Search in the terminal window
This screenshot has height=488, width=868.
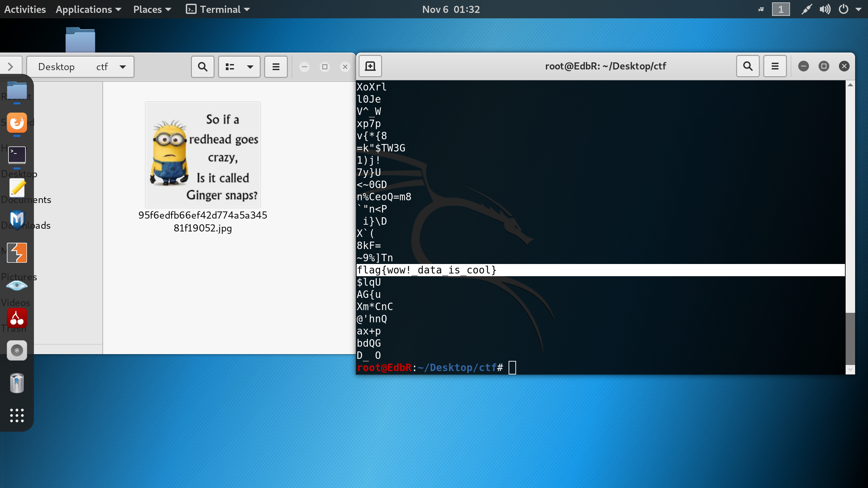pyautogui.click(x=748, y=66)
